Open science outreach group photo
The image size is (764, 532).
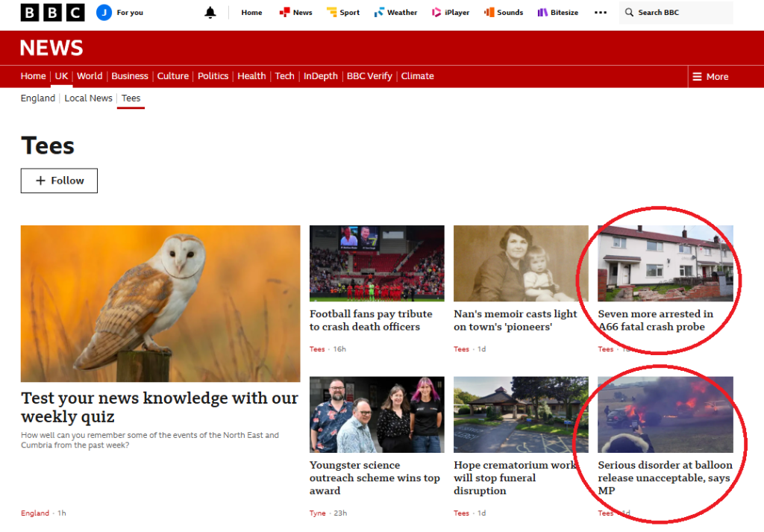tap(377, 415)
